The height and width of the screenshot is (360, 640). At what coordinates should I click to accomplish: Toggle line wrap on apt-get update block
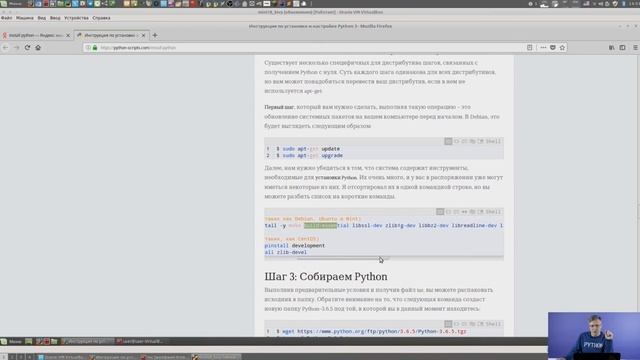(x=464, y=141)
